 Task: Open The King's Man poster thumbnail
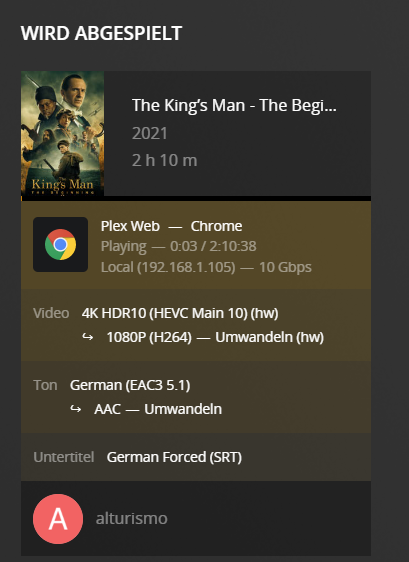point(62,133)
